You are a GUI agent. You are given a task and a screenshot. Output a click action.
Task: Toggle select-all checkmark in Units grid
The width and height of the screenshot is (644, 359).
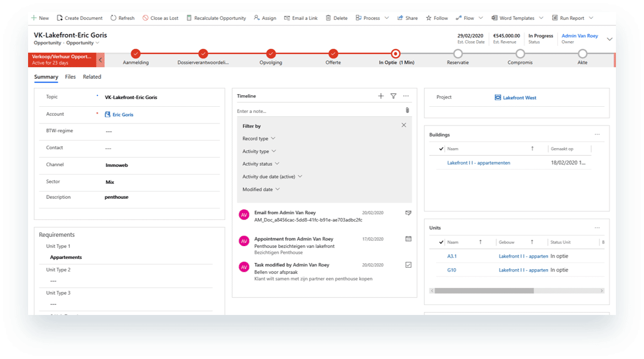coord(441,242)
